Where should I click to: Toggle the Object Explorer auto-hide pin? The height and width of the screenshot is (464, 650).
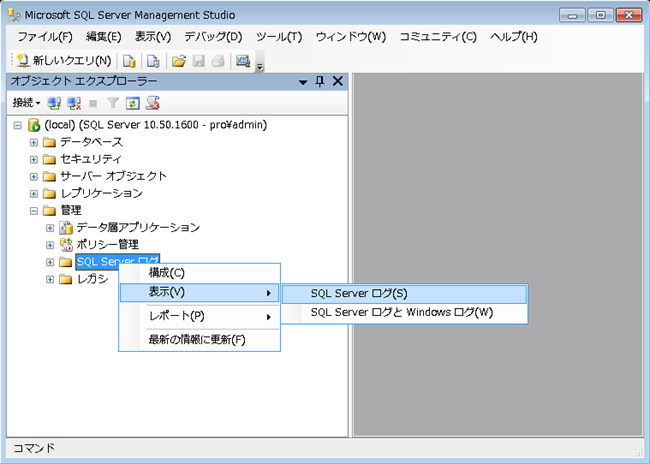(x=320, y=81)
